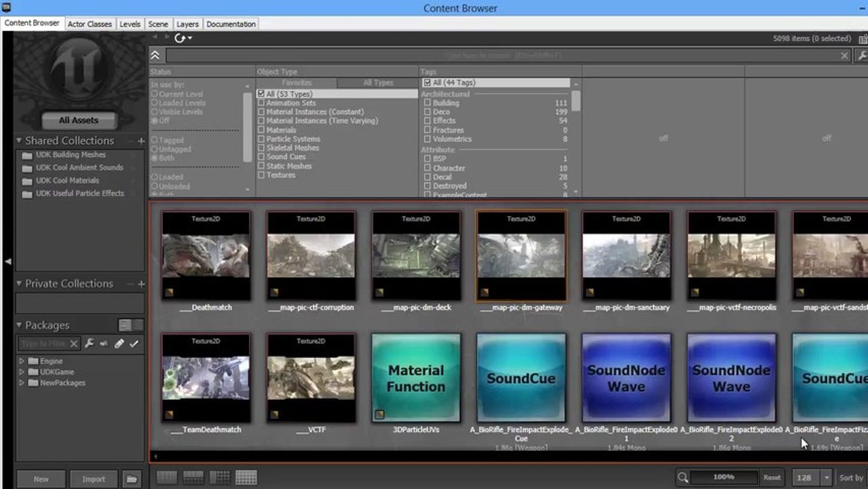Select the full thumbnail grid layout icon
Image resolution: width=868 pixels, height=489 pixels.
(x=246, y=477)
